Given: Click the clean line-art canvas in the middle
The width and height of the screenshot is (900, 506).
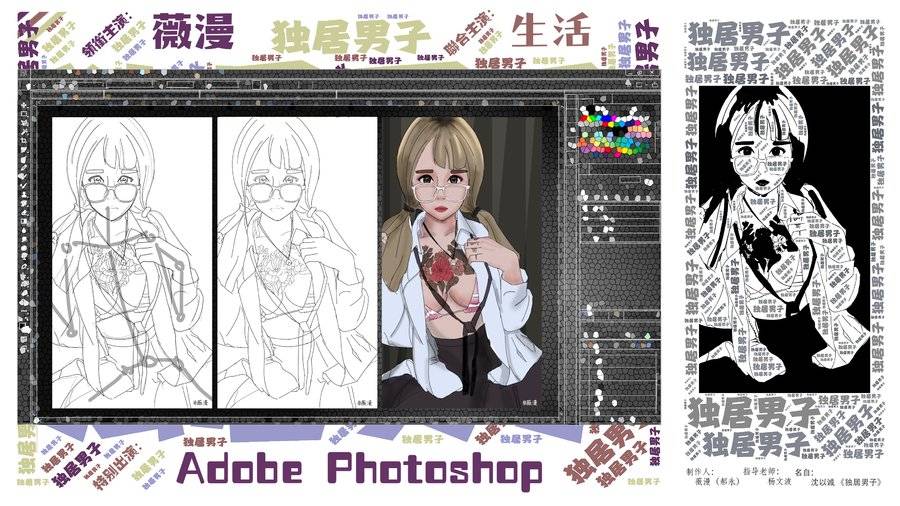Looking at the screenshot, I should coord(297,263).
